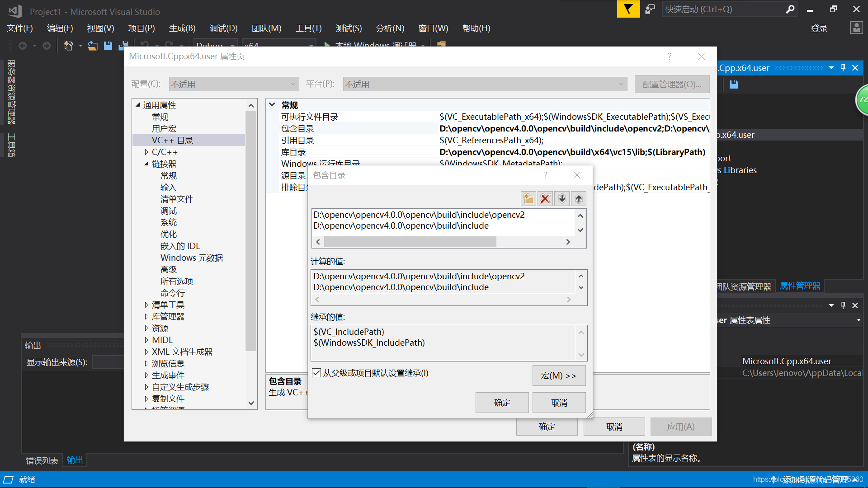This screenshot has height=488, width=868.
Task: Open the 配置(C) dropdown
Action: 234,84
